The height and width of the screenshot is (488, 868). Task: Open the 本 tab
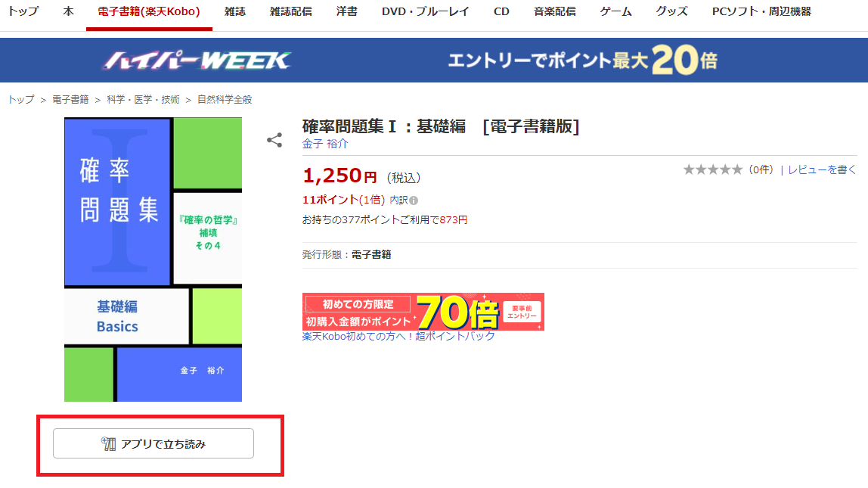pyautogui.click(x=68, y=12)
